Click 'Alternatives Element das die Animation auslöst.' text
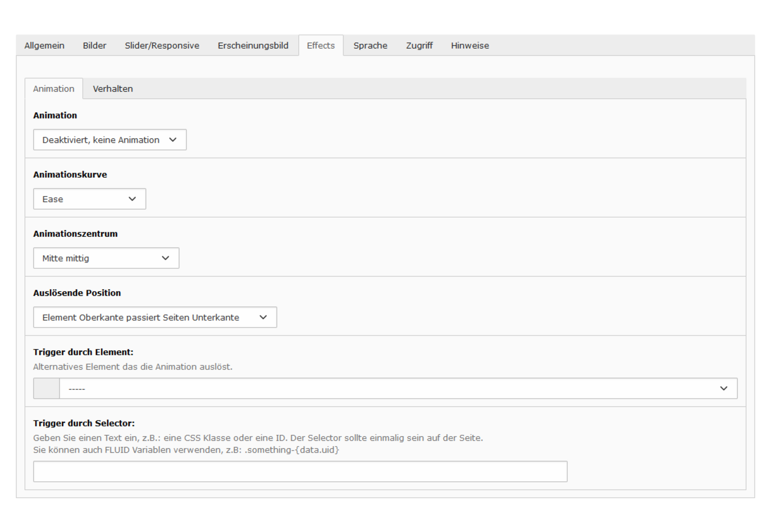771x532 pixels. click(133, 367)
